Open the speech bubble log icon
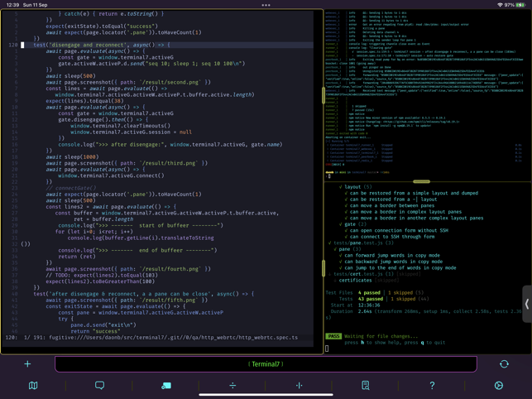This screenshot has height=399, width=532. [x=99, y=386]
